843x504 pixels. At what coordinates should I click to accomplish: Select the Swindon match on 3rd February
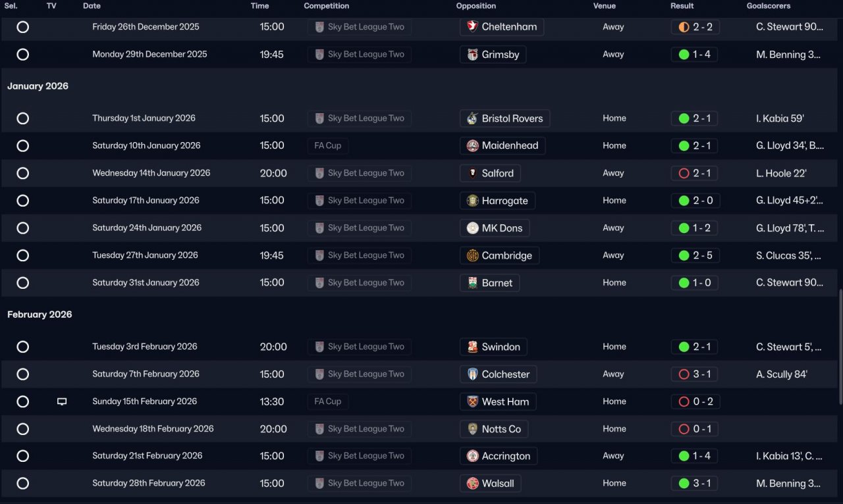[x=23, y=347]
